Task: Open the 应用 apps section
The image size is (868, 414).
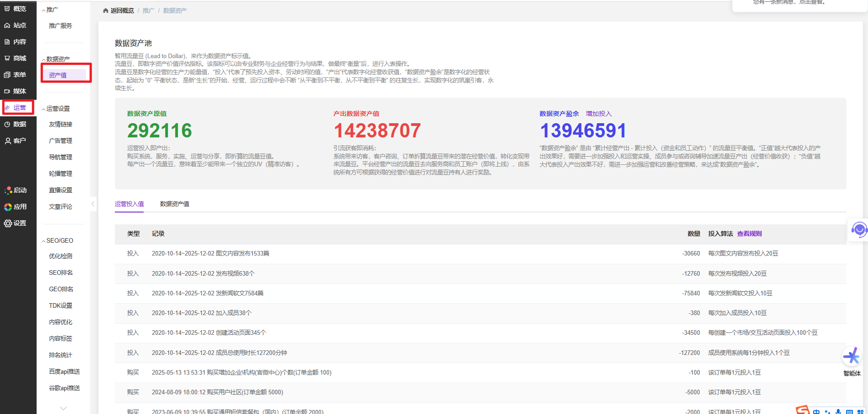Action: tap(15, 207)
